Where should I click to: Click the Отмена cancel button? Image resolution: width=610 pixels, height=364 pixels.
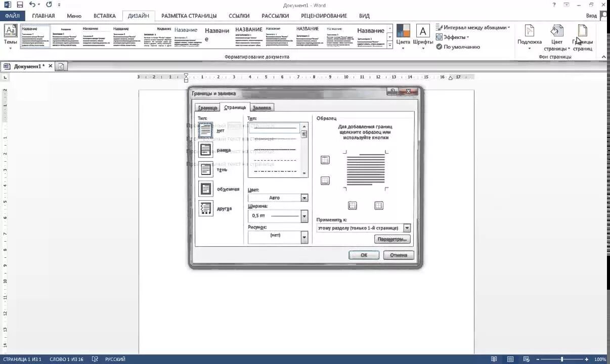[x=399, y=255]
